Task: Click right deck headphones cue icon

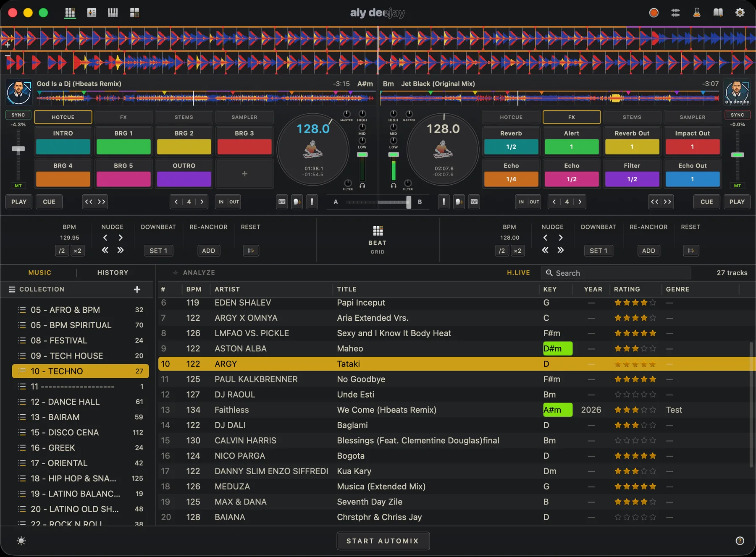Action: tap(394, 185)
